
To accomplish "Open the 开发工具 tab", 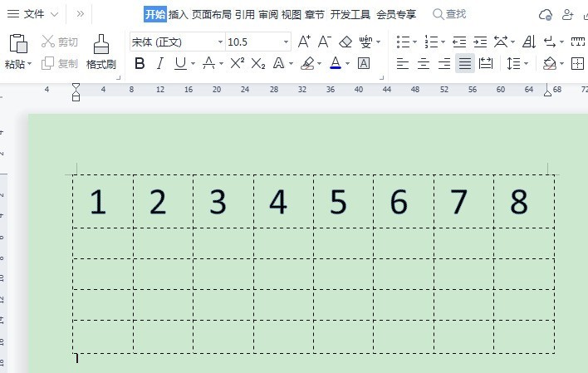I will [350, 14].
